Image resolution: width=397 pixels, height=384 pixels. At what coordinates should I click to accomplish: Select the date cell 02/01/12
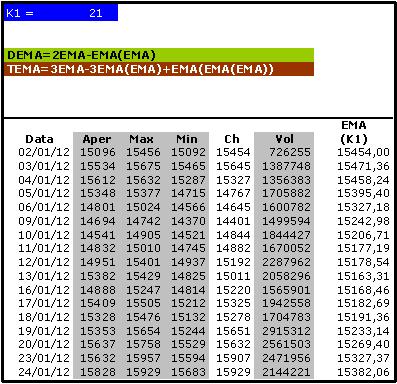coord(44,152)
